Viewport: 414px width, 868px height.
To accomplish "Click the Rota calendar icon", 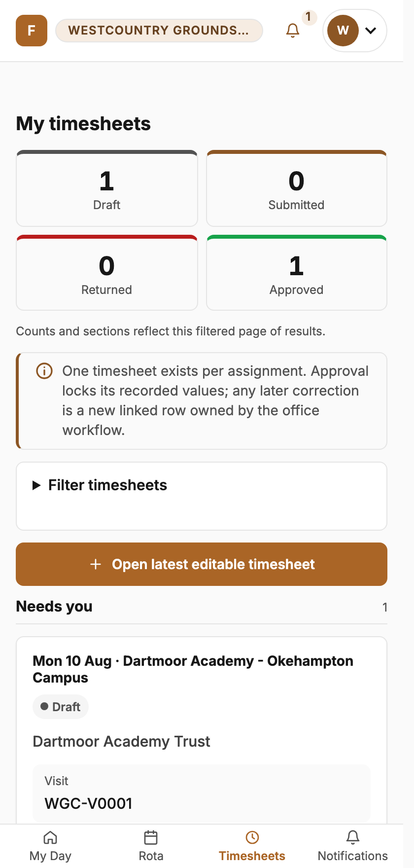I will coord(151,837).
